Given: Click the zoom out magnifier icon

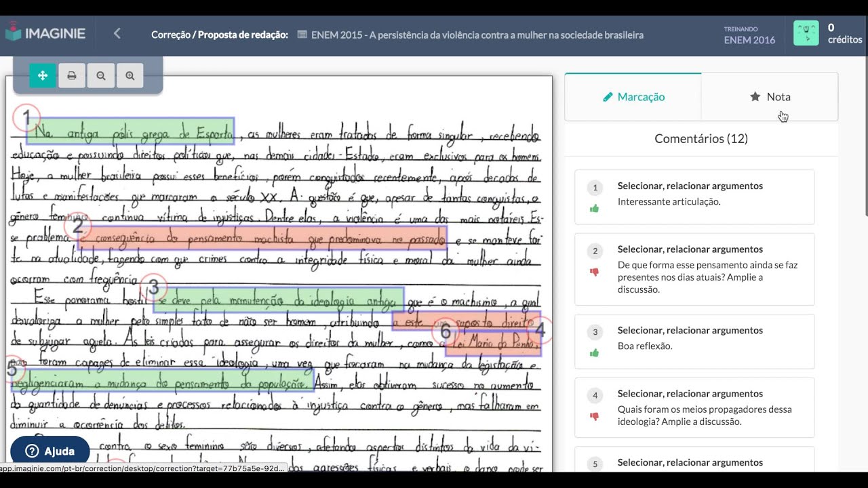Looking at the screenshot, I should [x=101, y=76].
